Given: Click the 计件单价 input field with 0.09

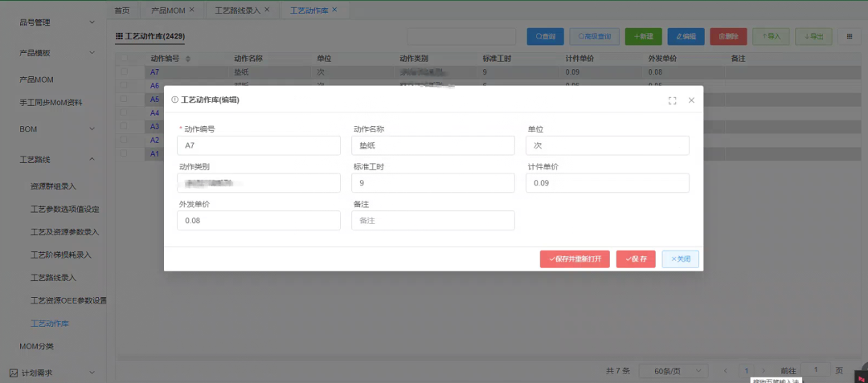Looking at the screenshot, I should 608,183.
